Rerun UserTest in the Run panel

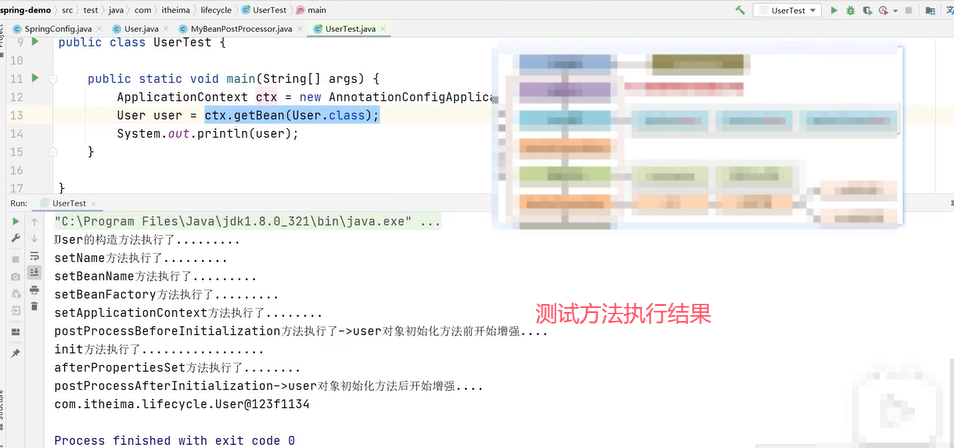pos(16,222)
